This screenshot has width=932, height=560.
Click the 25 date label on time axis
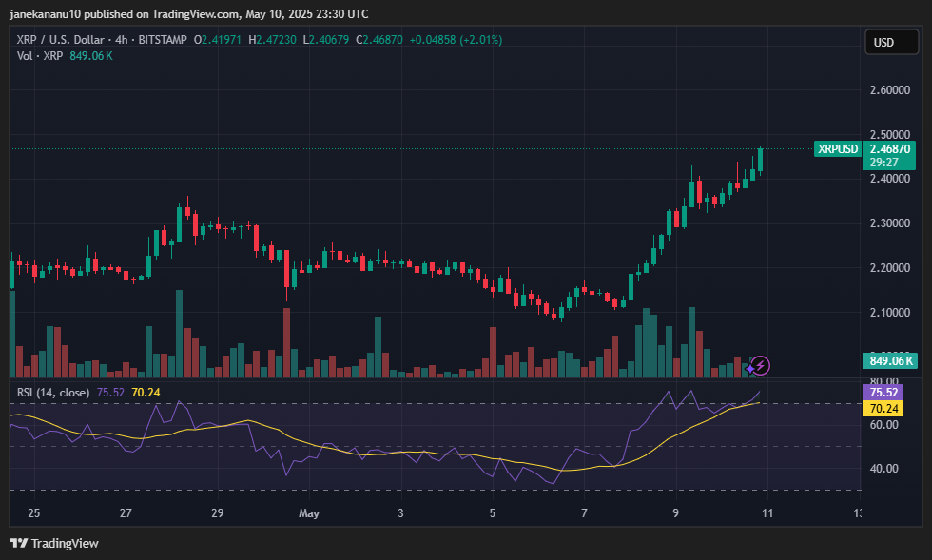click(34, 513)
